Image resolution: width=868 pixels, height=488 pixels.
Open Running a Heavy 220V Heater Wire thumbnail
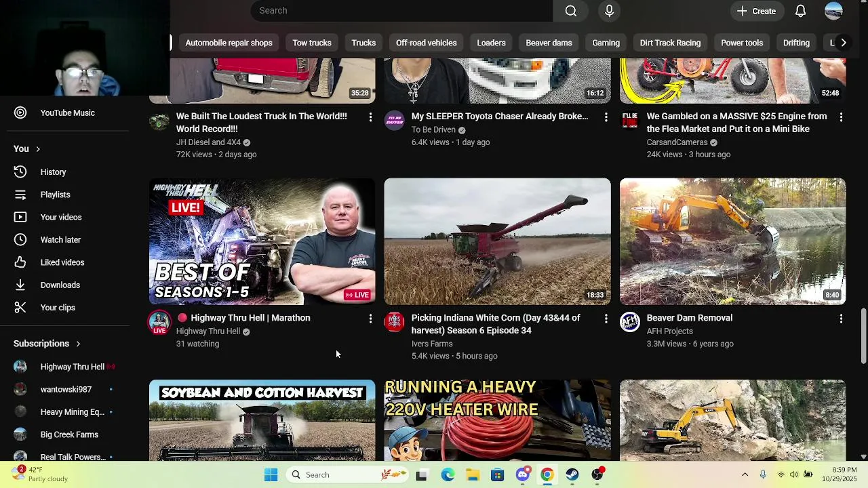click(497, 420)
